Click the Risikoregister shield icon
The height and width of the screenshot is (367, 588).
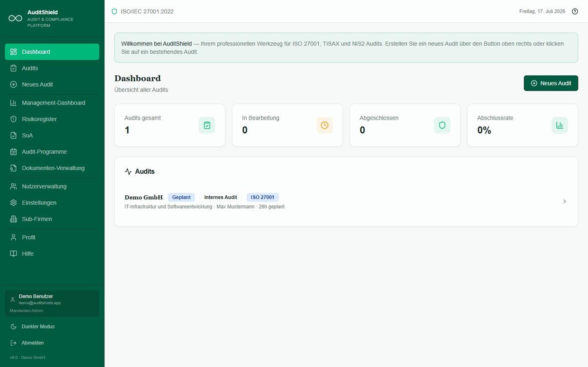(x=13, y=119)
